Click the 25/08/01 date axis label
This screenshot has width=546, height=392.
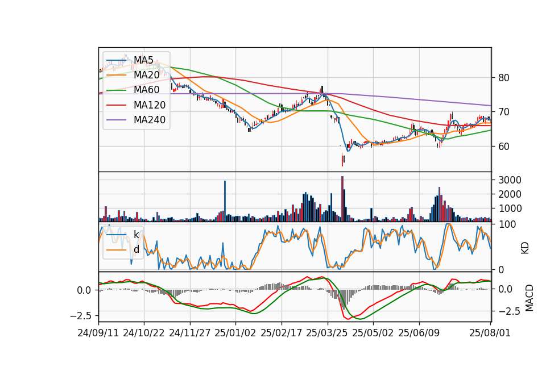coord(490,333)
